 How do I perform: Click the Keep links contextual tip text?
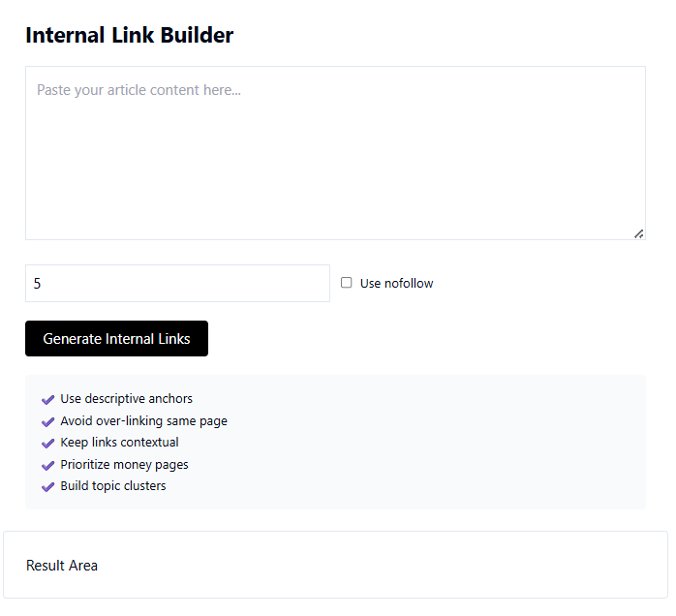pos(119,443)
